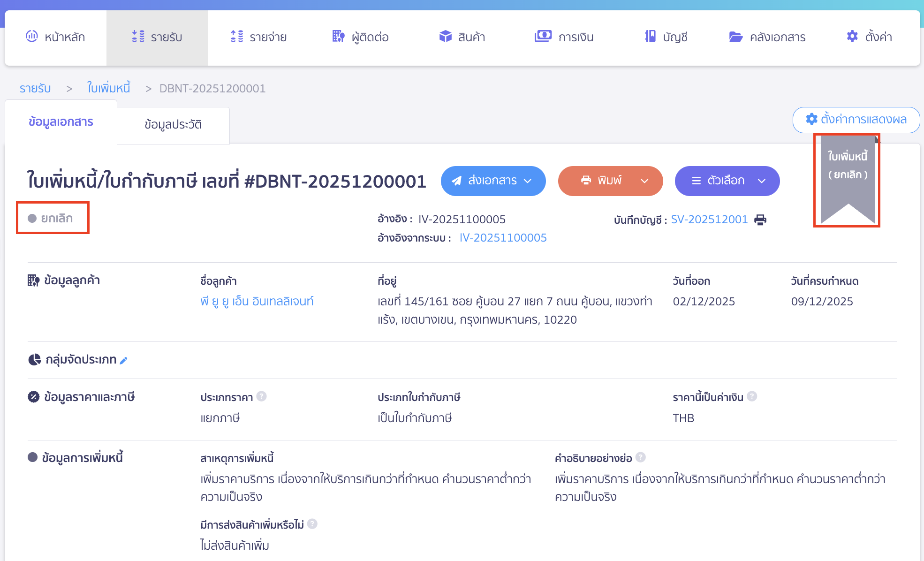Click the help icon beside คำอธิบายอย่างย่อ
Screen dimensions: 924x561
(641, 457)
